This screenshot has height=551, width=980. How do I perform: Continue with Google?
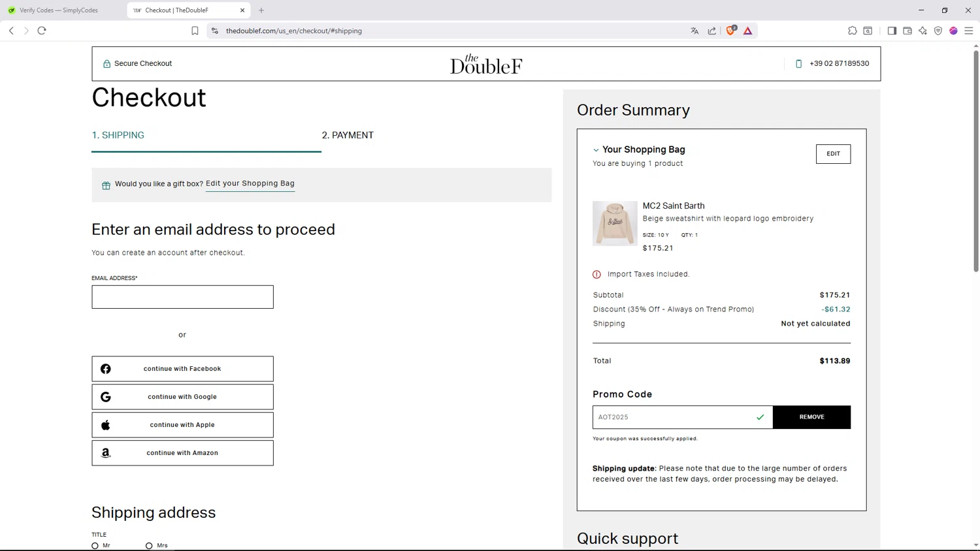[x=182, y=397]
